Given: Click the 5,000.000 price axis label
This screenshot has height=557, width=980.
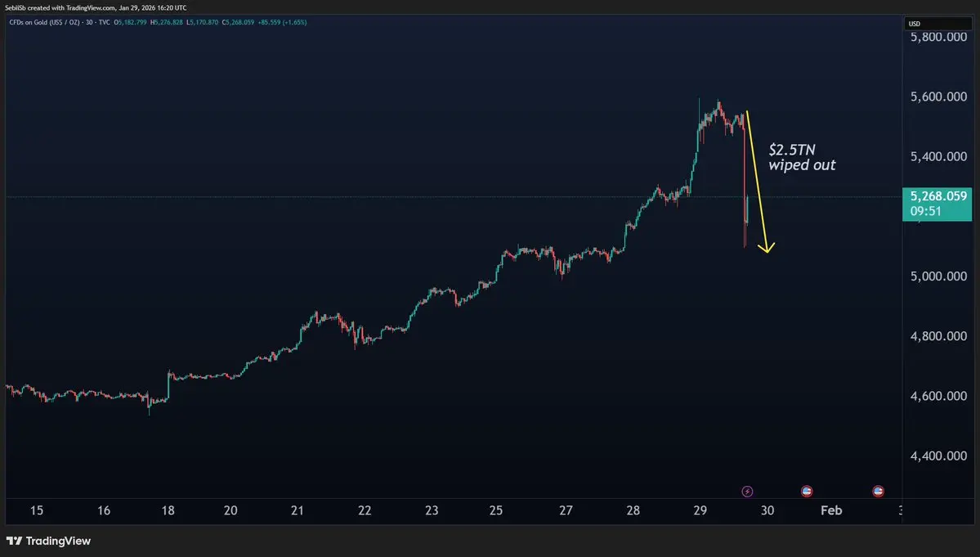Looking at the screenshot, I should (939, 276).
